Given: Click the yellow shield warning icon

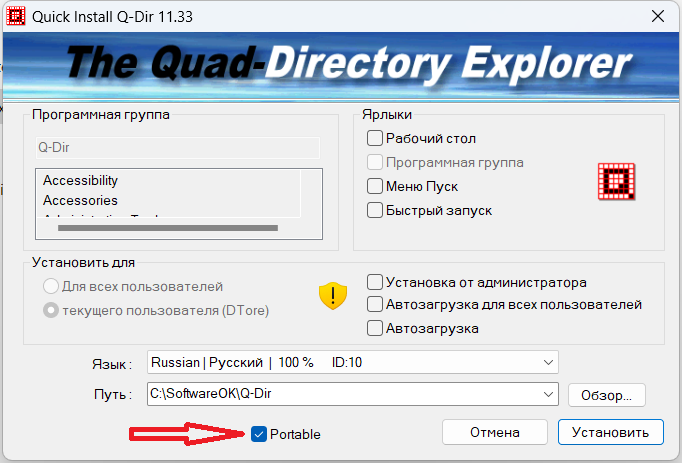Looking at the screenshot, I should pos(333,295).
